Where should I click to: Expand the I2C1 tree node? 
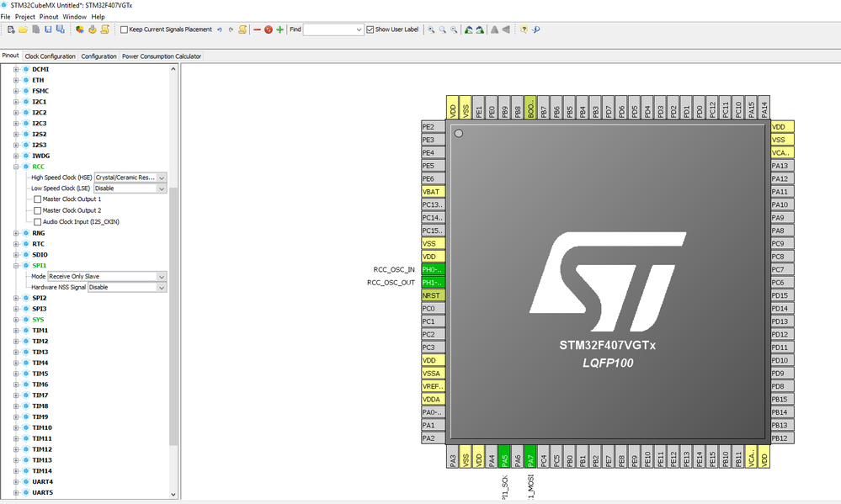(16, 102)
